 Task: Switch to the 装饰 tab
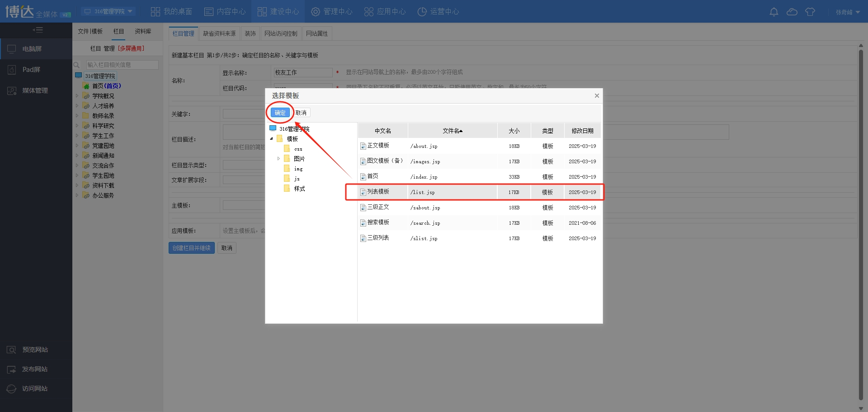coord(250,33)
